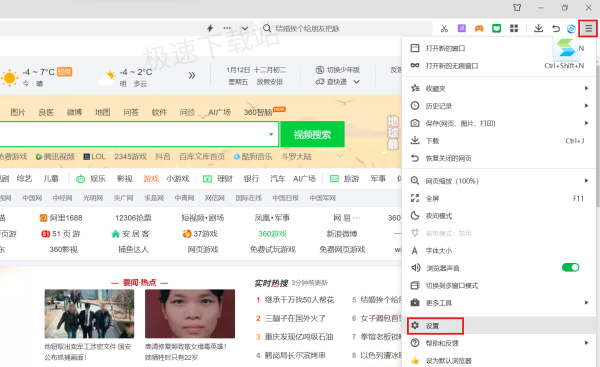Click the 阿里1688 site link
Image resolution: width=600 pixels, height=367 pixels.
point(61,218)
